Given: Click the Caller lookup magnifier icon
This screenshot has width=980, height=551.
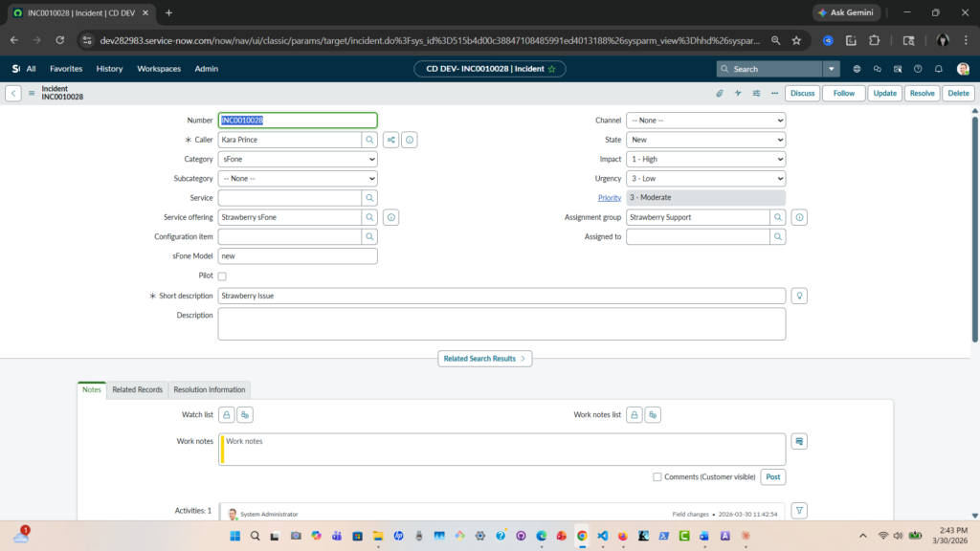Looking at the screenshot, I should [368, 140].
